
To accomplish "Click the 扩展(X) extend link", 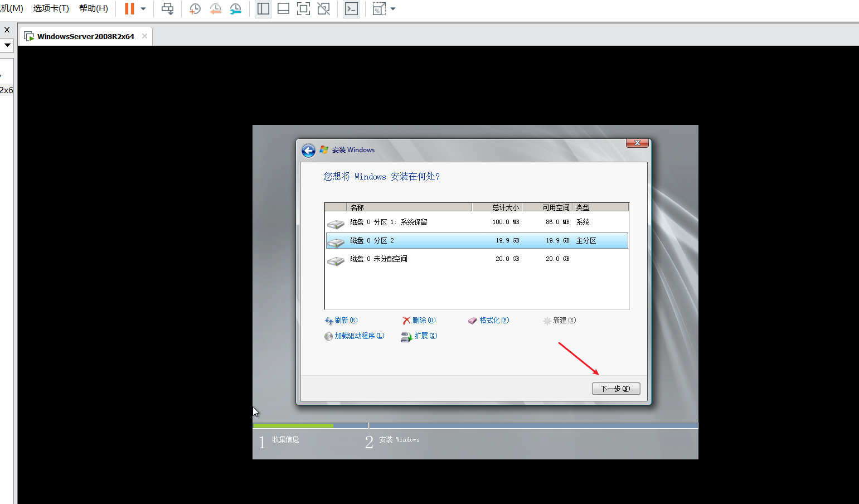I will point(426,336).
